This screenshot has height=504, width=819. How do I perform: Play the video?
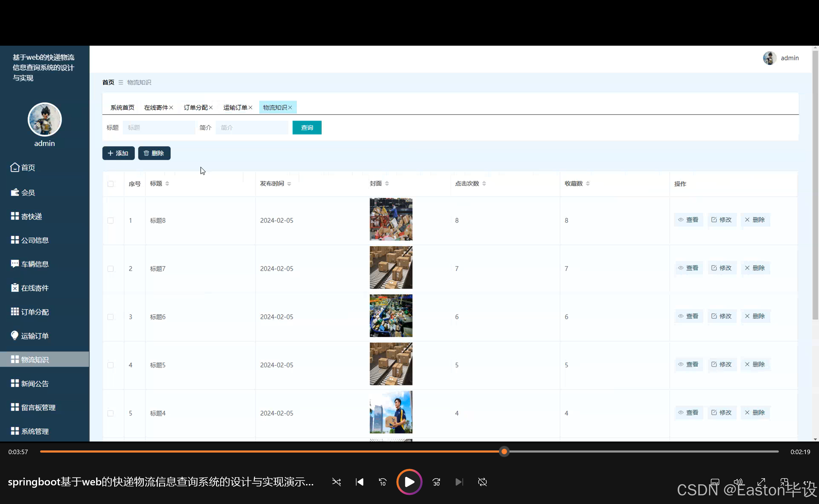click(409, 482)
